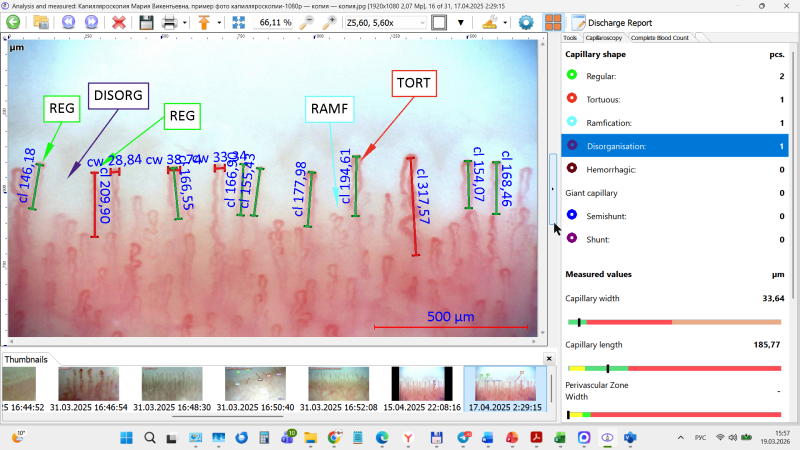Save with the floppy disk icon
The height and width of the screenshot is (450, 800).
point(146,22)
